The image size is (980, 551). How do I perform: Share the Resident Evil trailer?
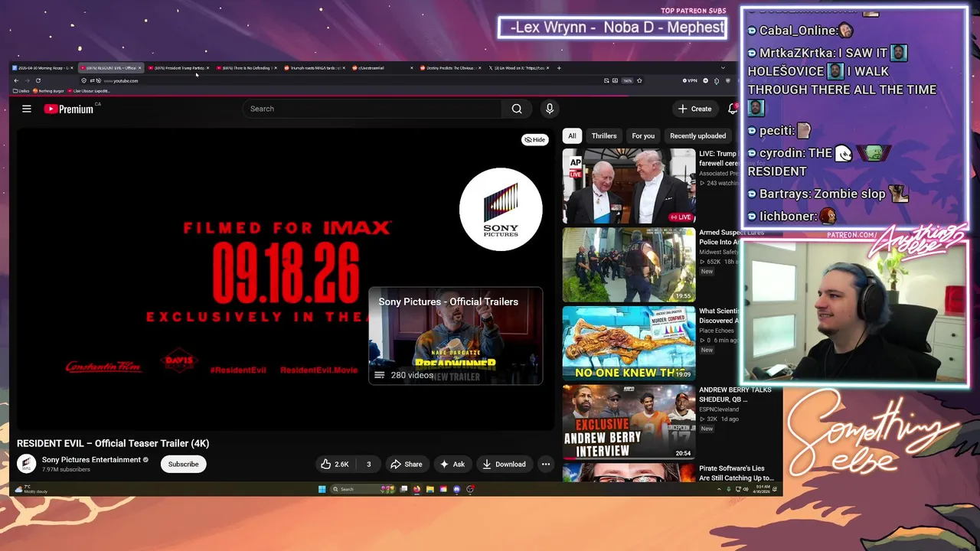(406, 464)
